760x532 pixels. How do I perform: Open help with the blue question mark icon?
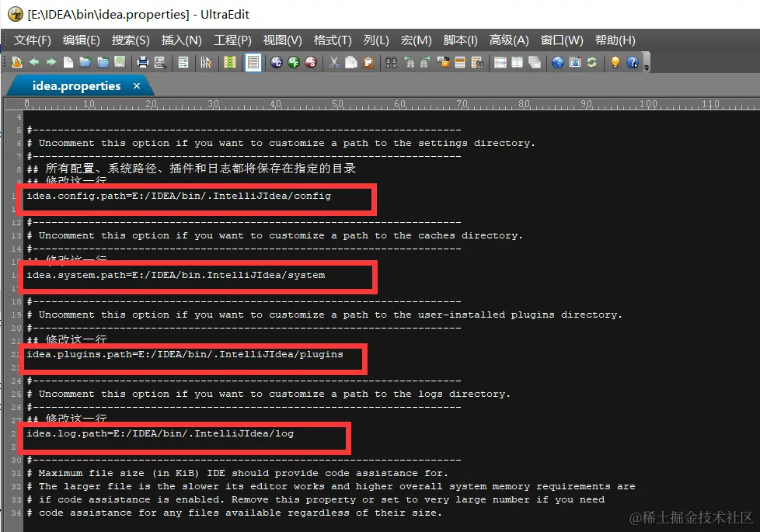pos(632,62)
